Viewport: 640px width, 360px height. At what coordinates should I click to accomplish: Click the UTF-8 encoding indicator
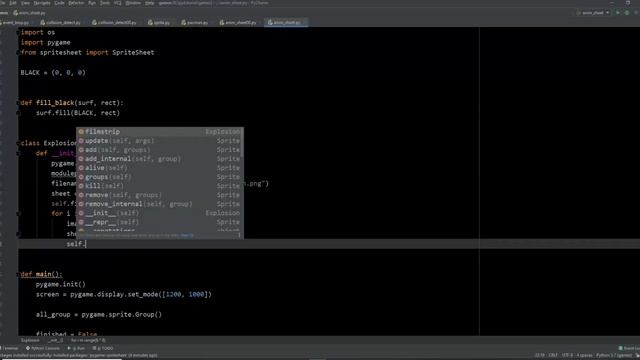pyautogui.click(x=567, y=356)
